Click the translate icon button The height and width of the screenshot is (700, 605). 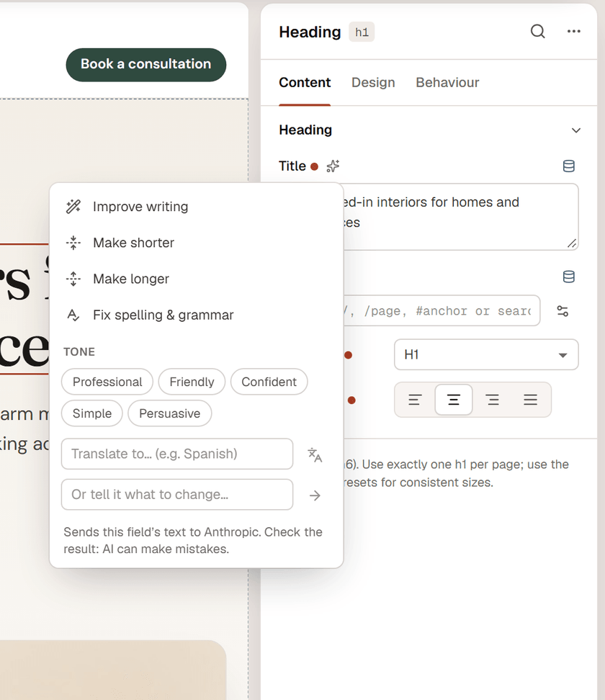pos(315,454)
